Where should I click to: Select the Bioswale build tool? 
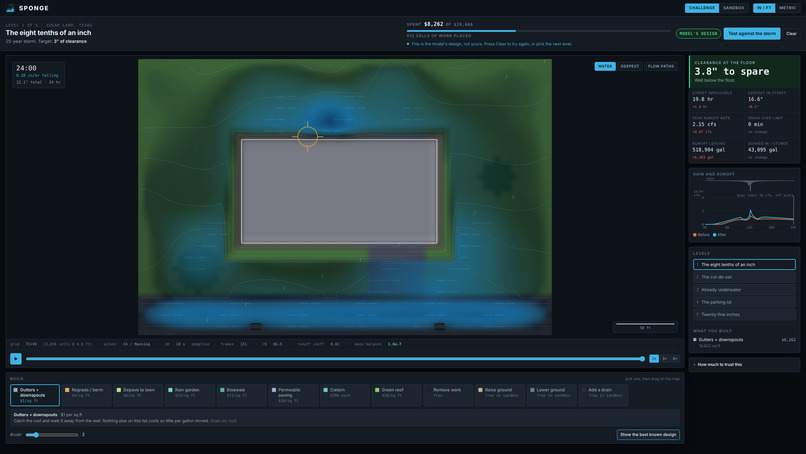point(242,395)
